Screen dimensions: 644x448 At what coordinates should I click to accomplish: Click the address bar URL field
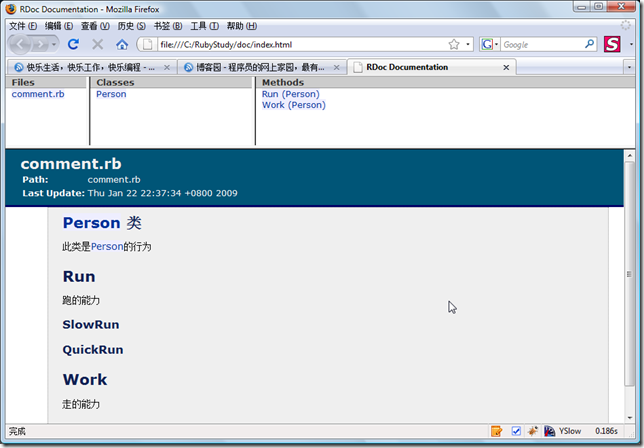(302, 44)
